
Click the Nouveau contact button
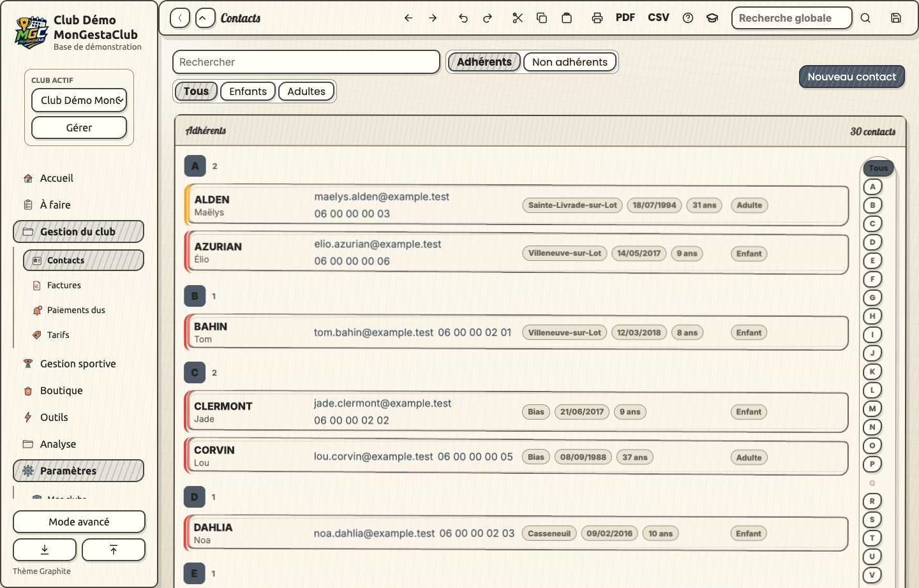pos(852,77)
